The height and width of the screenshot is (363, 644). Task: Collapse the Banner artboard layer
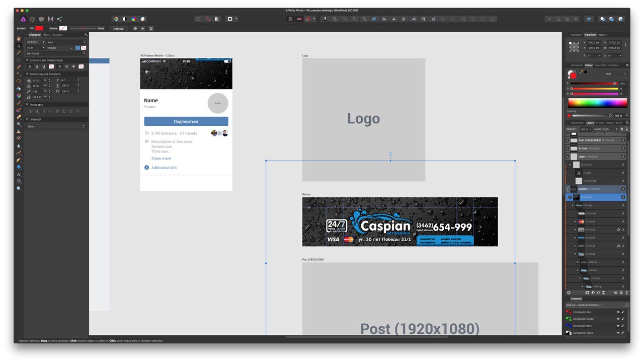click(568, 189)
